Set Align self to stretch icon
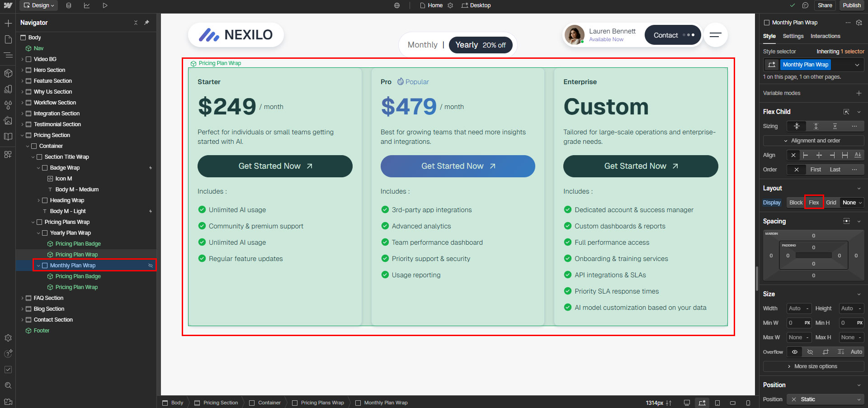This screenshot has width=868, height=408. pos(845,155)
